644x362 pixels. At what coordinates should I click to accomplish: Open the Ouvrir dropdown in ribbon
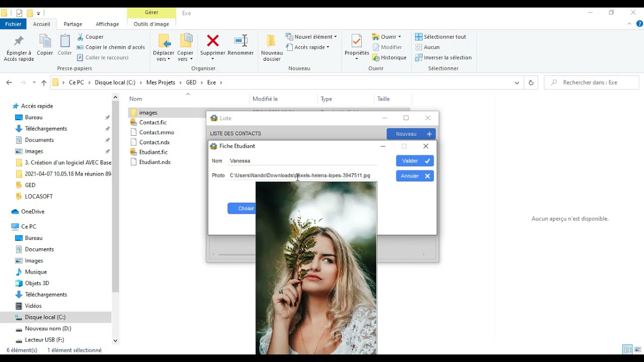[386, 37]
